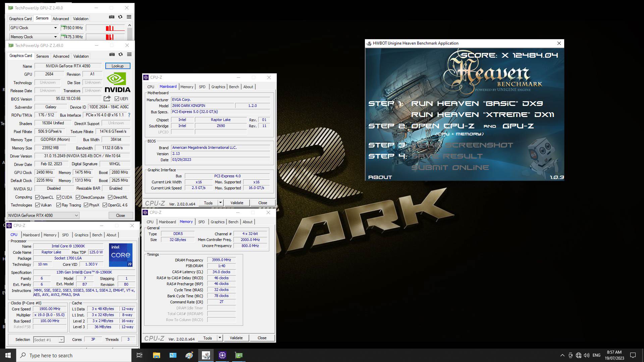Click NVIDIA logo in GPU-Z

117,82
